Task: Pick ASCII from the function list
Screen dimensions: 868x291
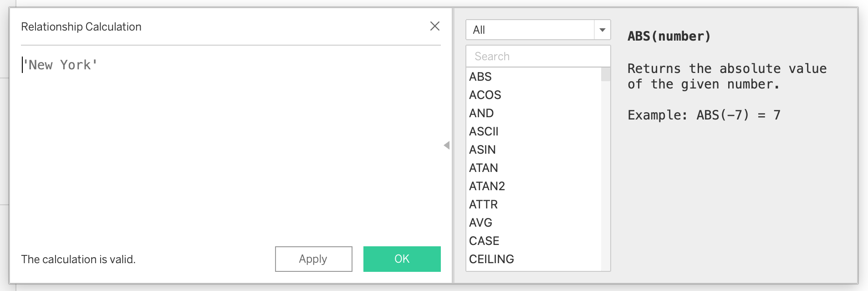Action: coord(484,131)
